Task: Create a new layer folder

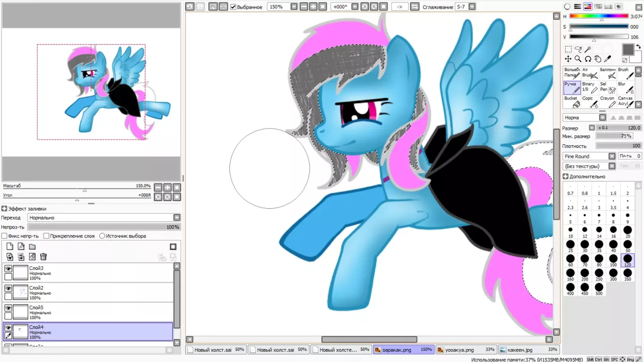Action: (x=32, y=246)
